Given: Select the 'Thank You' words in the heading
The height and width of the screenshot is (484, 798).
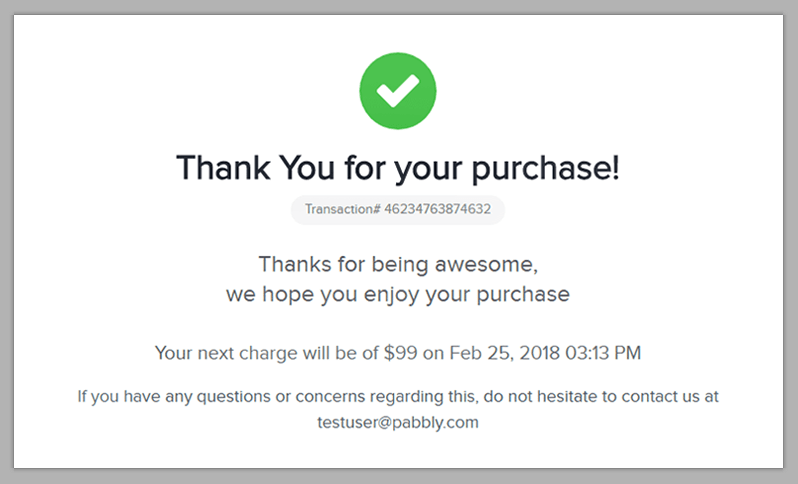Looking at the screenshot, I should point(239,168).
